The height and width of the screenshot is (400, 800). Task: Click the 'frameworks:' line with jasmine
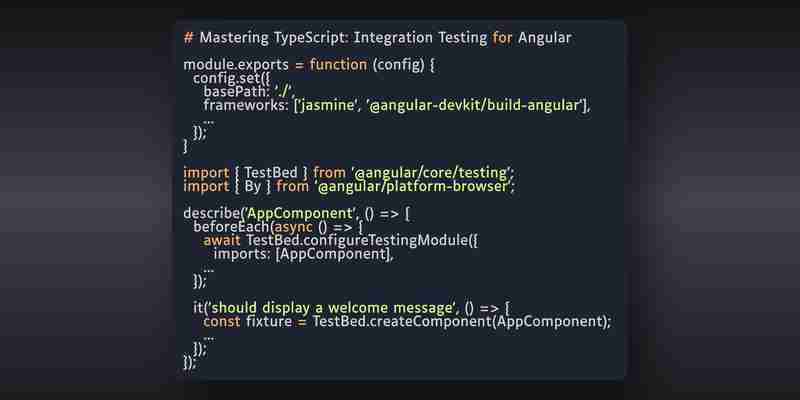397,106
